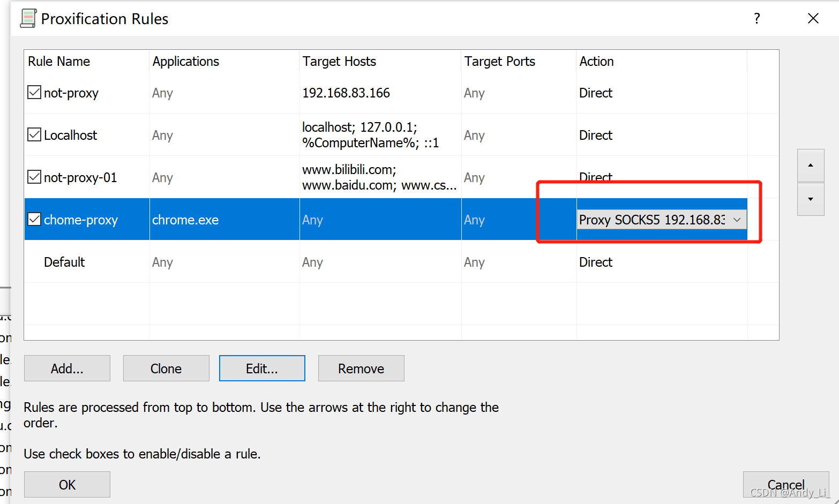Click the Add button to create a rule

coord(67,368)
